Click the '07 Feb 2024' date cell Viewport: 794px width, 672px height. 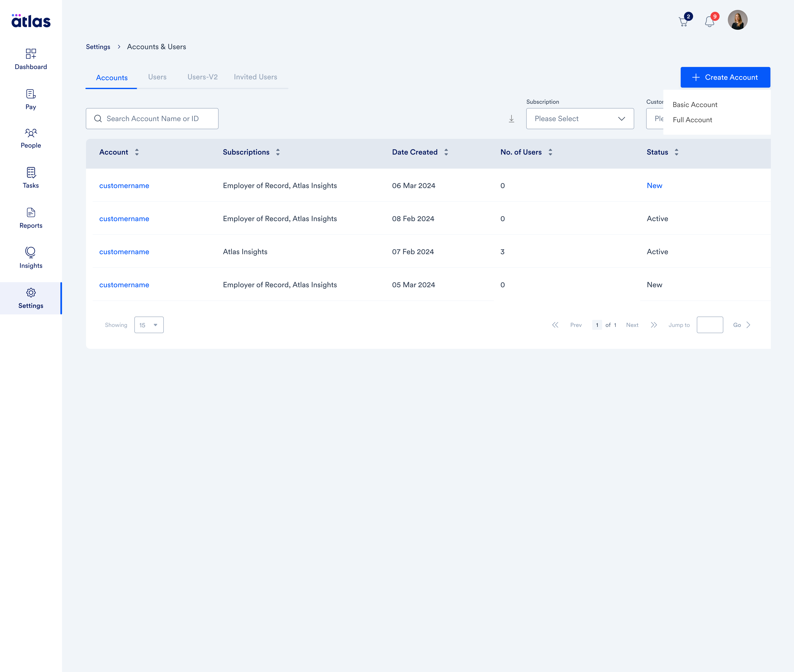pyautogui.click(x=413, y=252)
